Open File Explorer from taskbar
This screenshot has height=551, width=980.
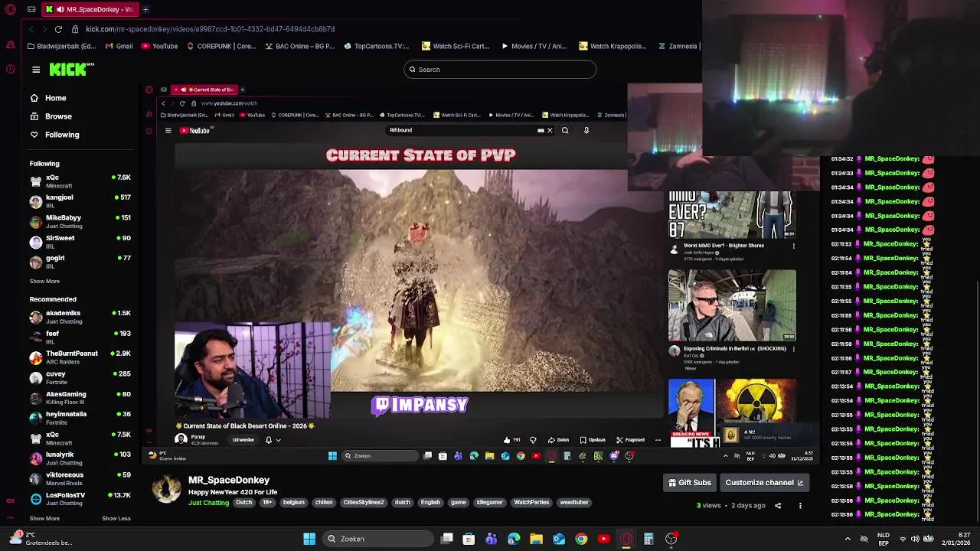click(536, 539)
